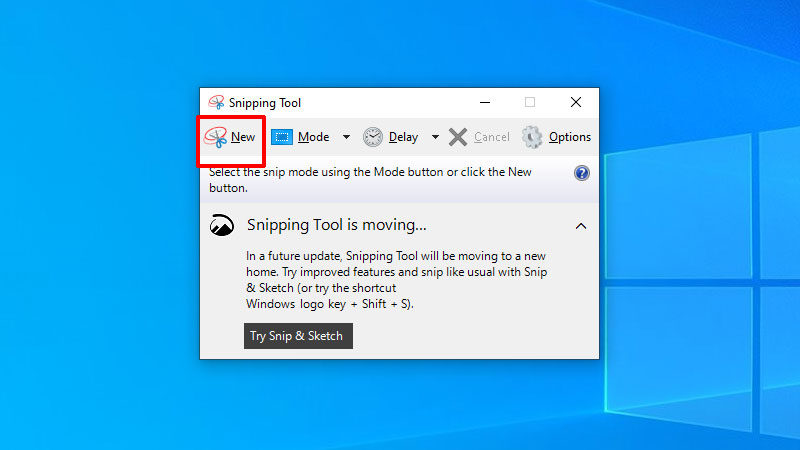Click the Snipping Tool title bar icon
This screenshot has height=450, width=800.
pyautogui.click(x=216, y=103)
